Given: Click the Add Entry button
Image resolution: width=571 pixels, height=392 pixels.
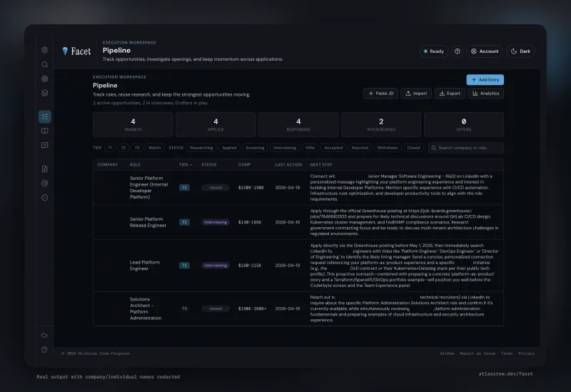Looking at the screenshot, I should tap(485, 80).
